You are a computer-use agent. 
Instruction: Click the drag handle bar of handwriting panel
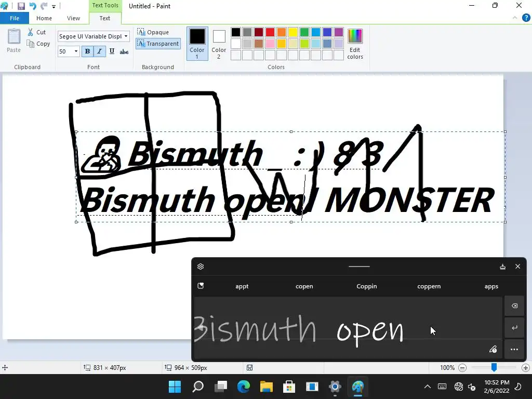(x=359, y=267)
